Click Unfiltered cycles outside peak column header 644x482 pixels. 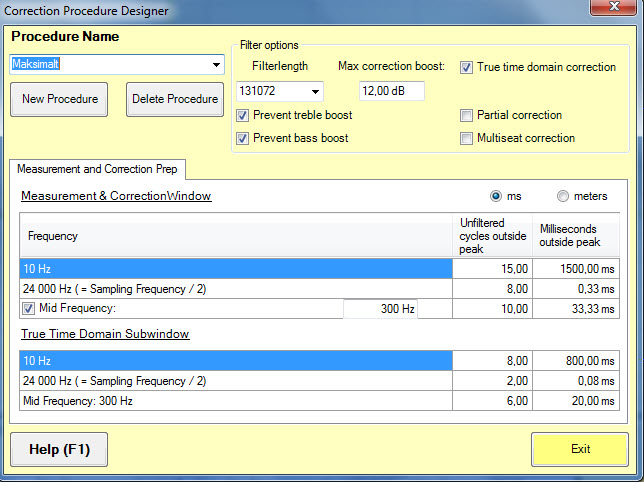(492, 236)
